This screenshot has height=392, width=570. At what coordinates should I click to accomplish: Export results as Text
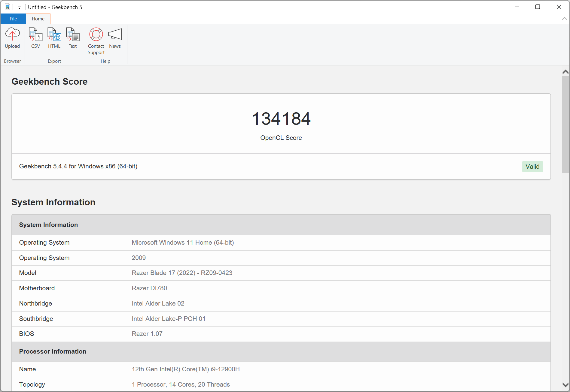click(x=73, y=38)
